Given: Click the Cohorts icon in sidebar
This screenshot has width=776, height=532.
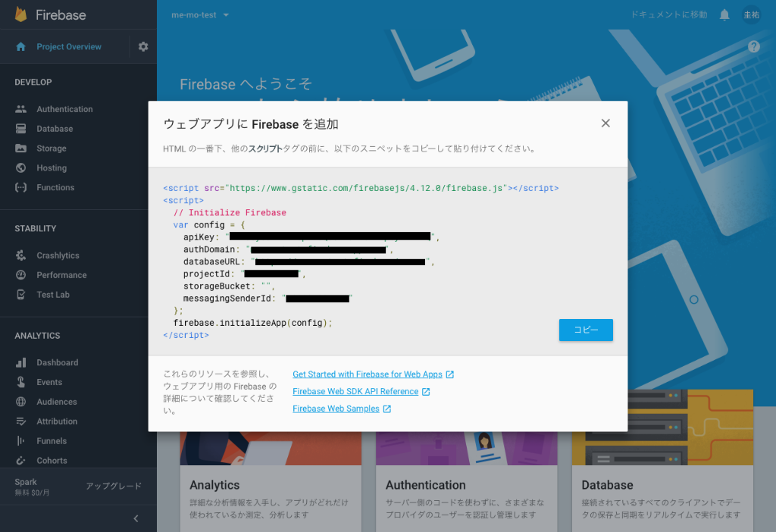Looking at the screenshot, I should tap(20, 460).
